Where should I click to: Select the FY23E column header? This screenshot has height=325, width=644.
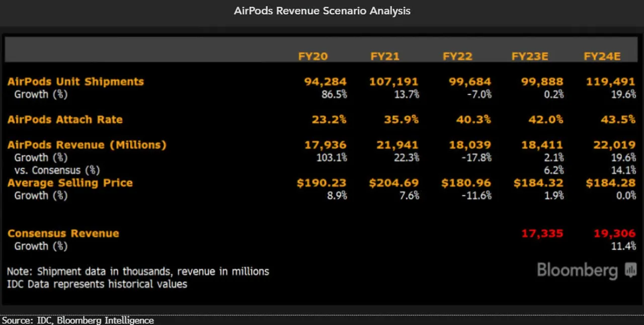[530, 56]
